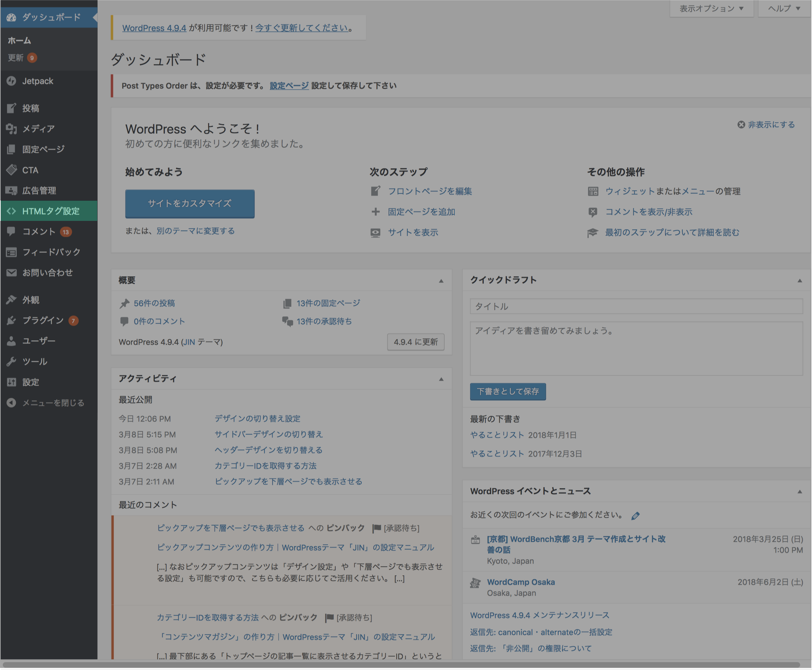The height and width of the screenshot is (670, 812).
Task: Click the horizontal scrollbar at bottom
Action: tap(401, 665)
